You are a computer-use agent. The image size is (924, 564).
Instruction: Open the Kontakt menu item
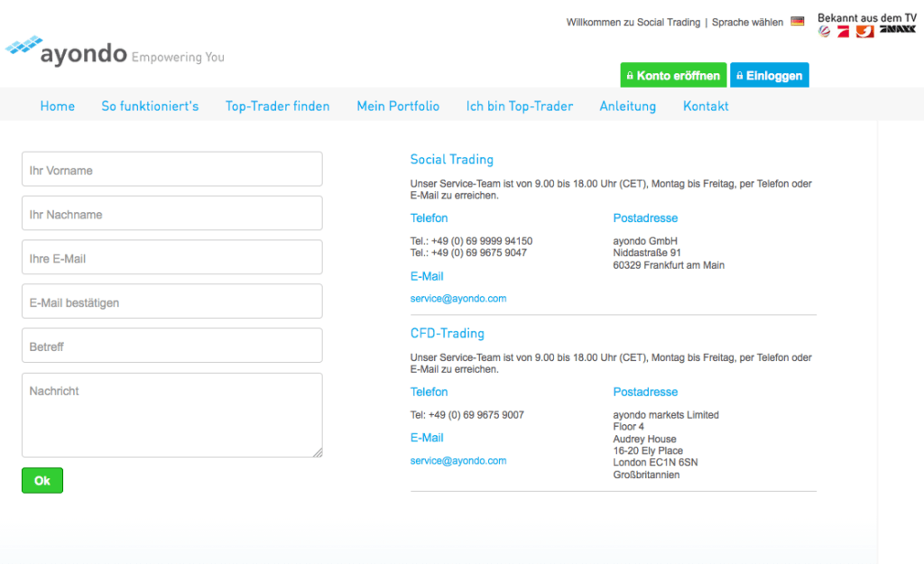pyautogui.click(x=706, y=106)
